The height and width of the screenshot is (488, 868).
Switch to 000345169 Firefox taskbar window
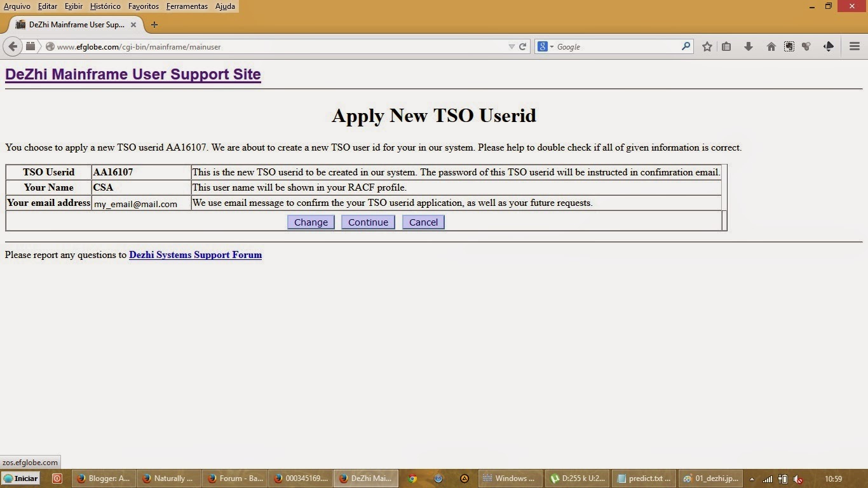pyautogui.click(x=301, y=478)
